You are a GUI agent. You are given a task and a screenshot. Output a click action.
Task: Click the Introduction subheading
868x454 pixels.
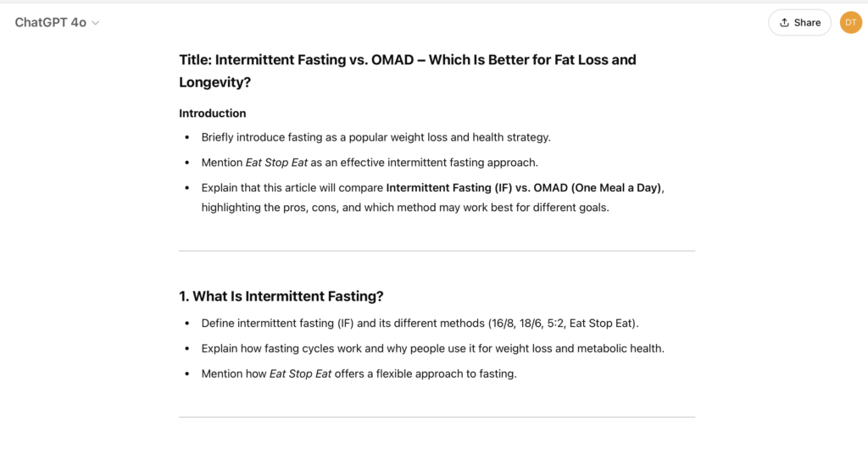(x=213, y=113)
